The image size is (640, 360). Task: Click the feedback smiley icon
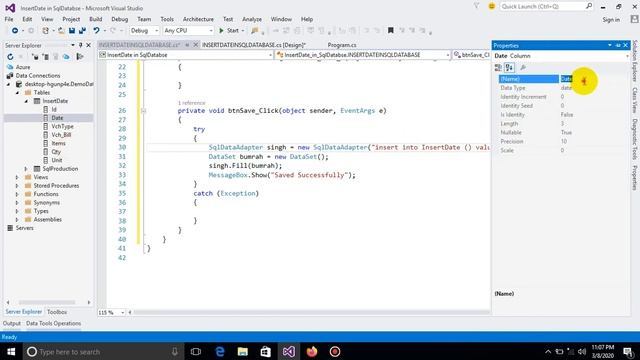click(491, 6)
